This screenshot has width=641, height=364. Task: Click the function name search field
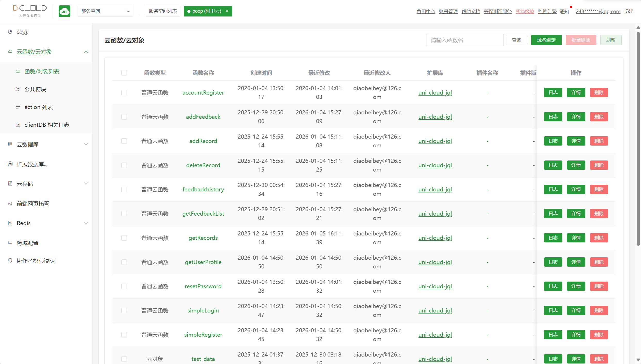[465, 40]
